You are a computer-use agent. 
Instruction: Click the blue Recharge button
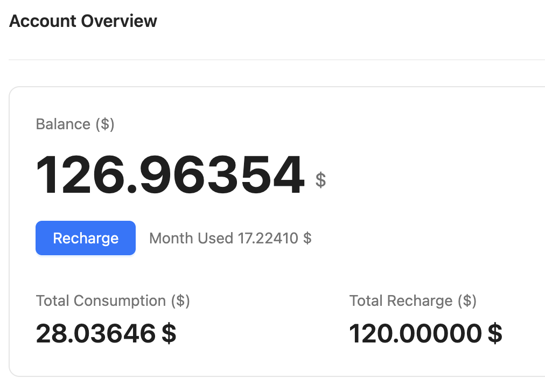coord(86,238)
